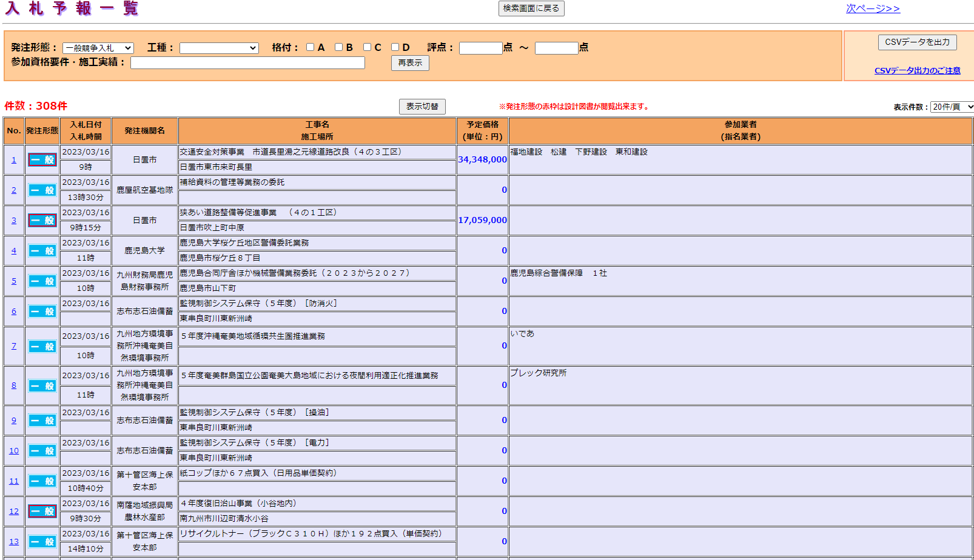Image resolution: width=974 pixels, height=560 pixels.
Task: Click the 一般 badge in row 13
Action: (x=42, y=542)
